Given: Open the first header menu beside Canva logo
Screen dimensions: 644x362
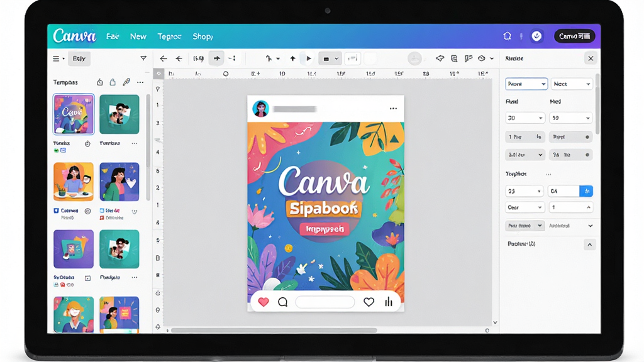Looking at the screenshot, I should tap(113, 36).
